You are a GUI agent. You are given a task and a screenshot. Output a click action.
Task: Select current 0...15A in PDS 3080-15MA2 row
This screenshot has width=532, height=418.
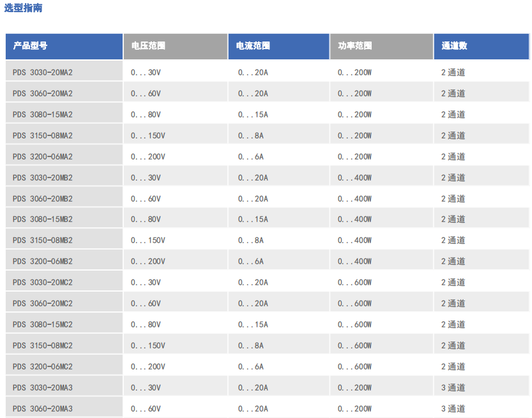coord(253,115)
